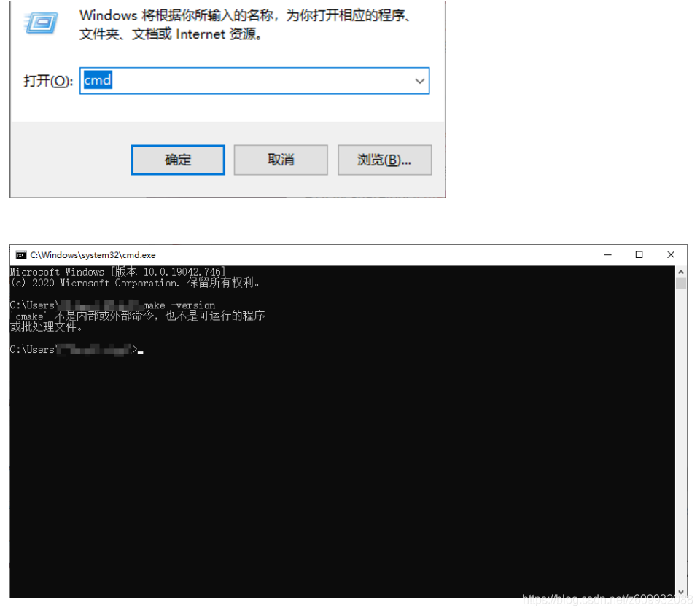
Task: Click the 取消 button in Run dialog
Action: [281, 160]
